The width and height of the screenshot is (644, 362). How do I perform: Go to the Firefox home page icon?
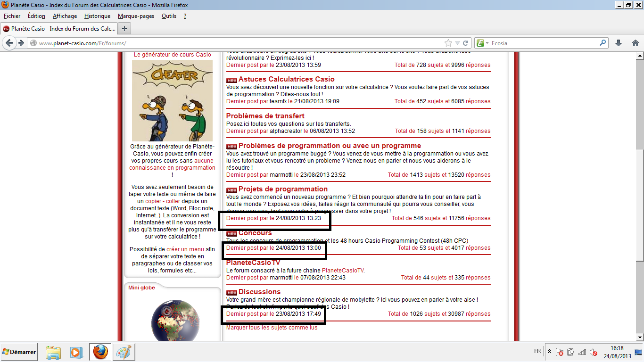coord(635,43)
